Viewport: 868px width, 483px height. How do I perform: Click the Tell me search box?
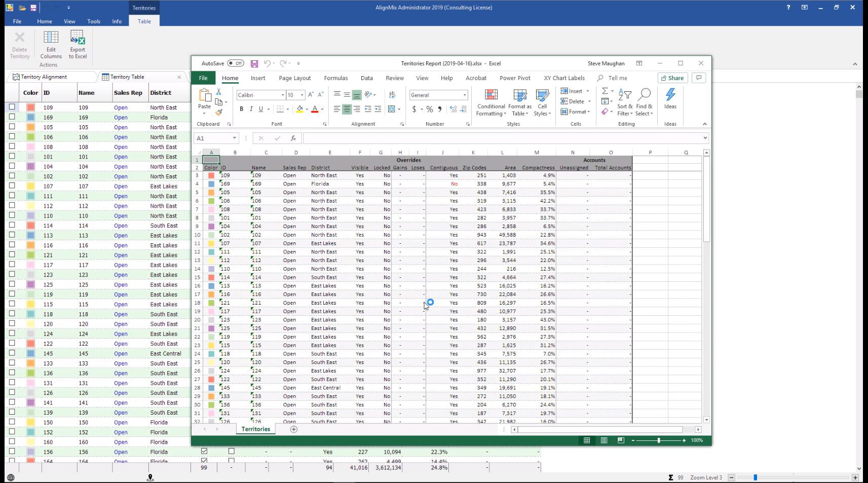click(x=618, y=78)
